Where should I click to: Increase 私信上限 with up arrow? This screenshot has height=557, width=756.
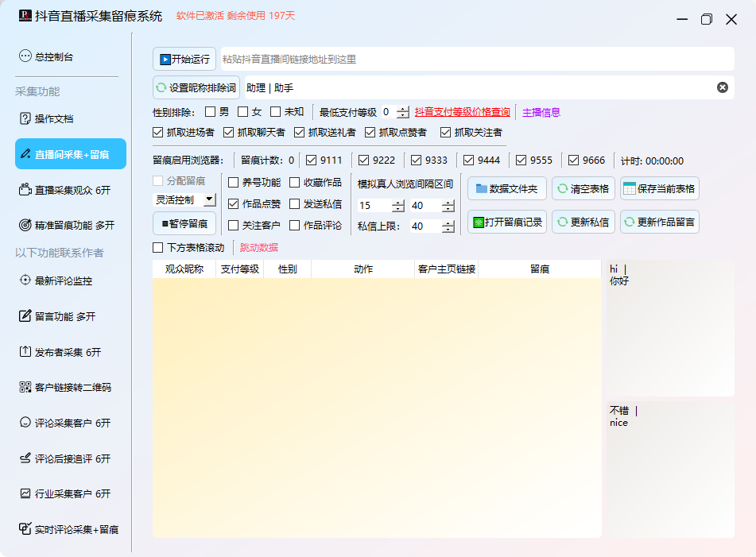[x=448, y=223]
